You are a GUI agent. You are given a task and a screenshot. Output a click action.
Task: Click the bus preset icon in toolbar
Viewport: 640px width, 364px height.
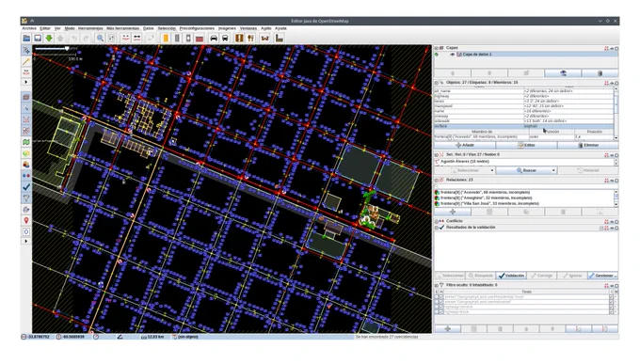225,38
